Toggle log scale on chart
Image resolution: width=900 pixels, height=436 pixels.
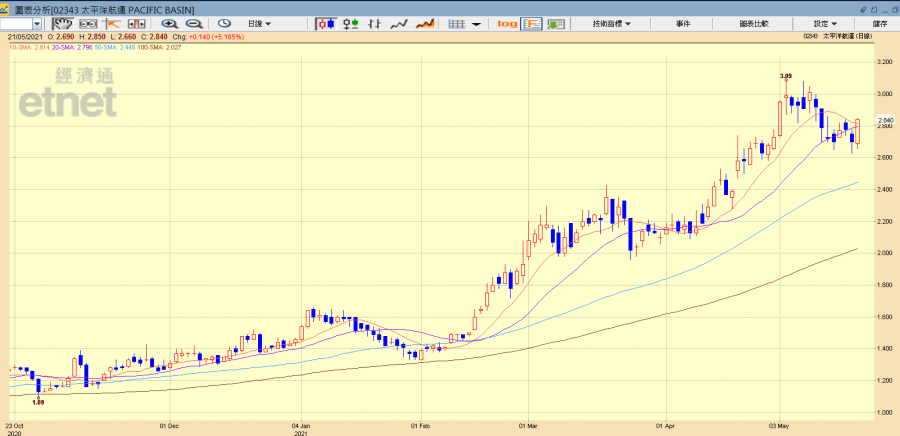click(507, 23)
